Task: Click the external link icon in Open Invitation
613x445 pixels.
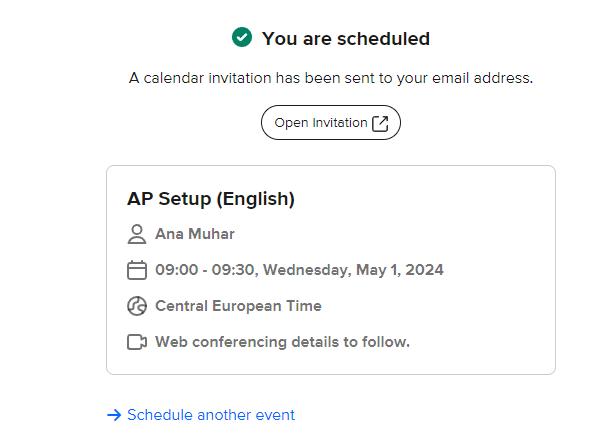Action: [380, 124]
